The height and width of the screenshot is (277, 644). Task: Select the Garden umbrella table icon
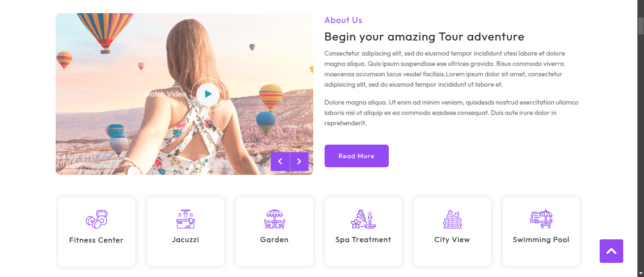click(274, 219)
